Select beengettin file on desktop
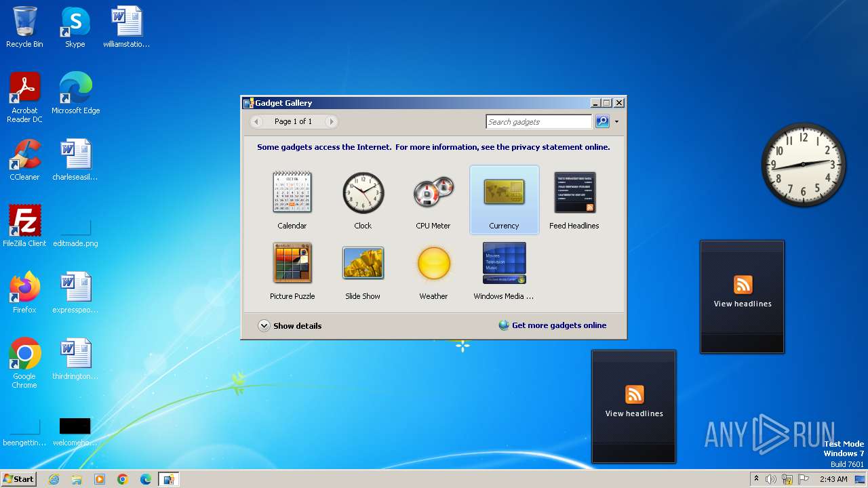 point(24,431)
